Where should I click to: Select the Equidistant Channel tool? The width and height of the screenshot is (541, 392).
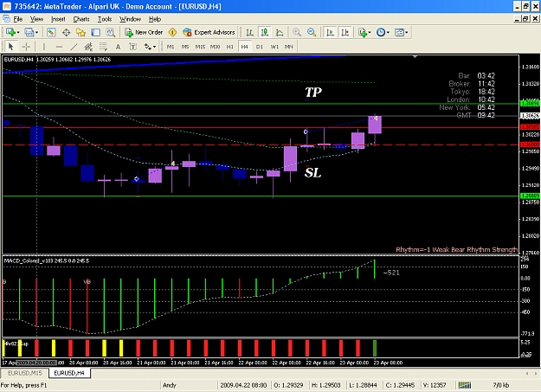click(88, 47)
